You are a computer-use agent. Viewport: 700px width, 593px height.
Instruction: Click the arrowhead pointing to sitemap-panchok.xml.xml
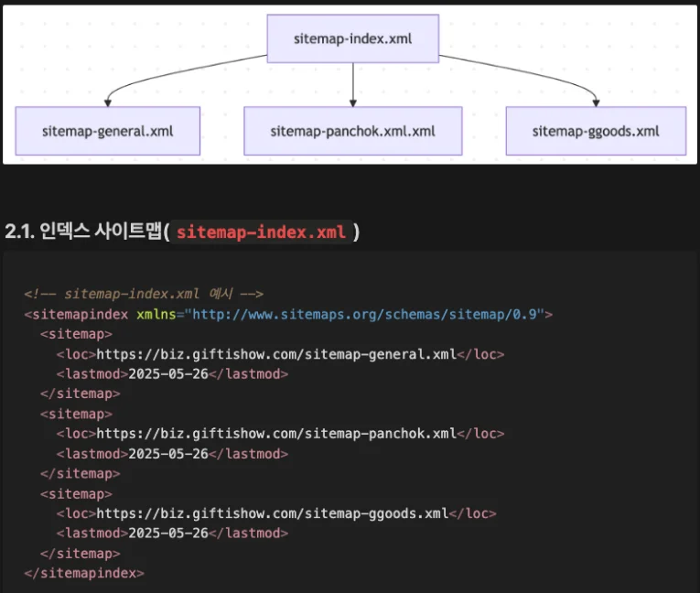352,103
